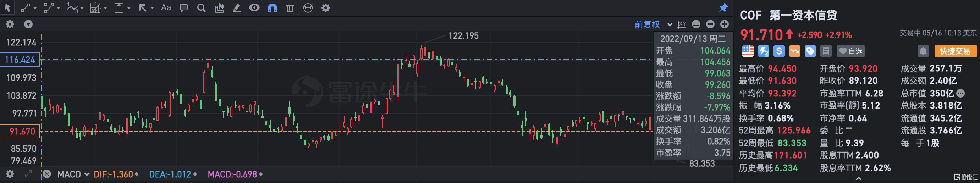The height and width of the screenshot is (183, 980).
Task: Open polygon shape tool dropdown arrow
Action: point(59,8)
